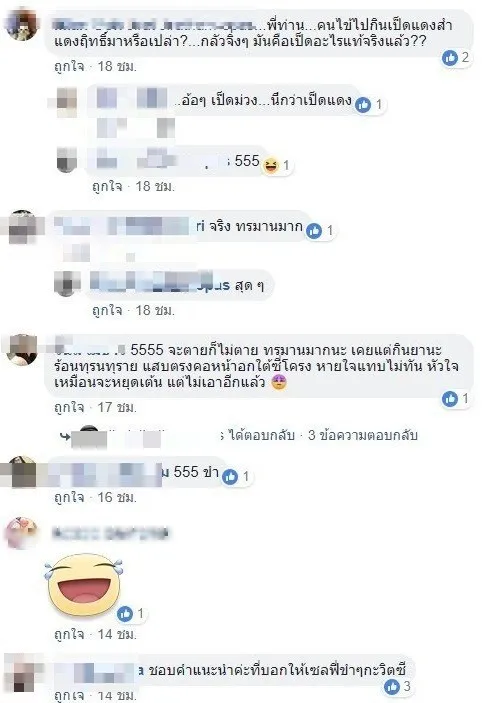This screenshot has height=703, width=487.
Task: Click like reaction icon on เป็ดม่วง reply
Action: 363,105
